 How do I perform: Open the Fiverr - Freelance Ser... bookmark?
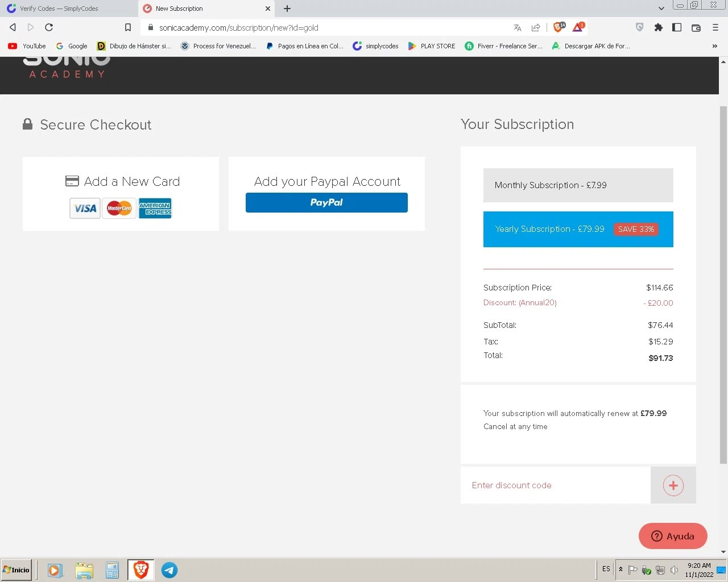click(x=503, y=46)
